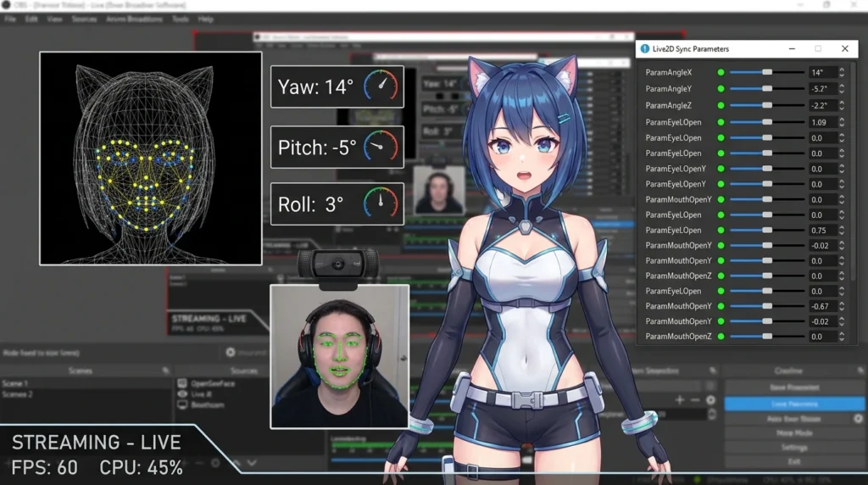Open the Edit menu
The width and height of the screenshot is (868, 485).
click(31, 19)
